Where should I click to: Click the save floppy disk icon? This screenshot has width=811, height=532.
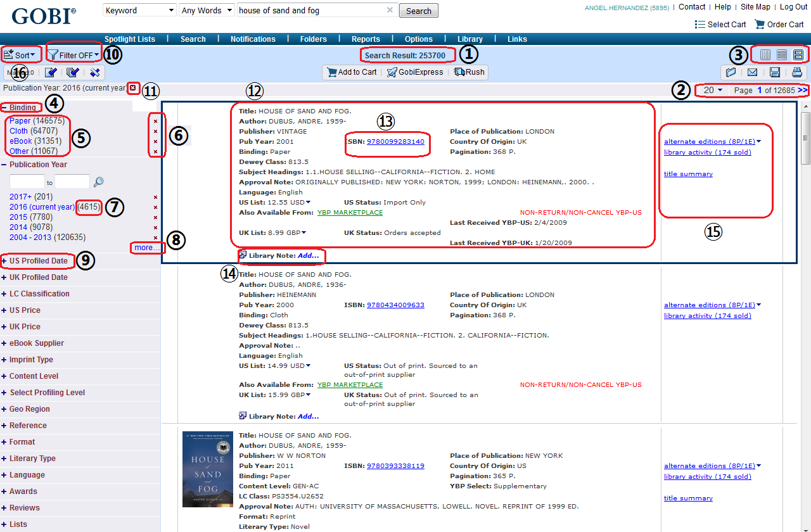(775, 72)
